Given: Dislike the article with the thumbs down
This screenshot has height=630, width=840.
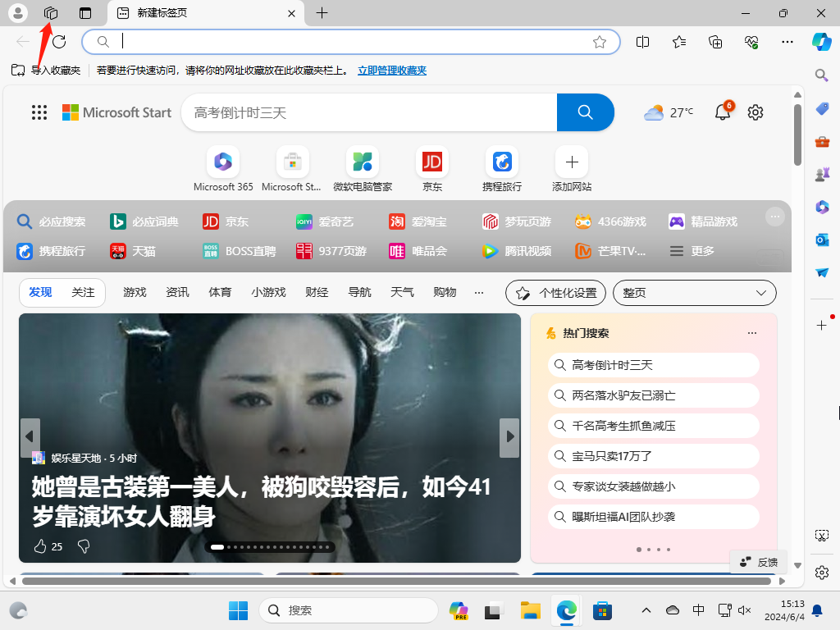Looking at the screenshot, I should point(83,546).
